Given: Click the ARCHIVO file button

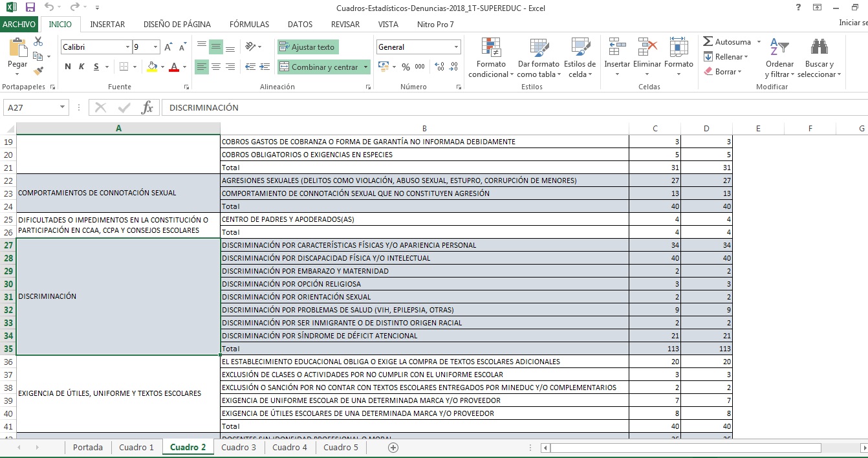Looking at the screenshot, I should [19, 25].
